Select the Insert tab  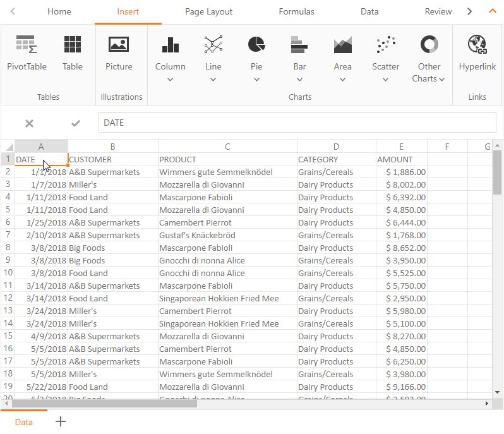click(128, 11)
